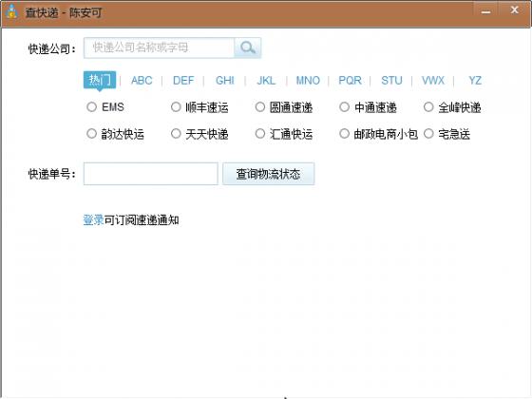
Task: Focus the 快递单号 input field
Action: pos(151,174)
